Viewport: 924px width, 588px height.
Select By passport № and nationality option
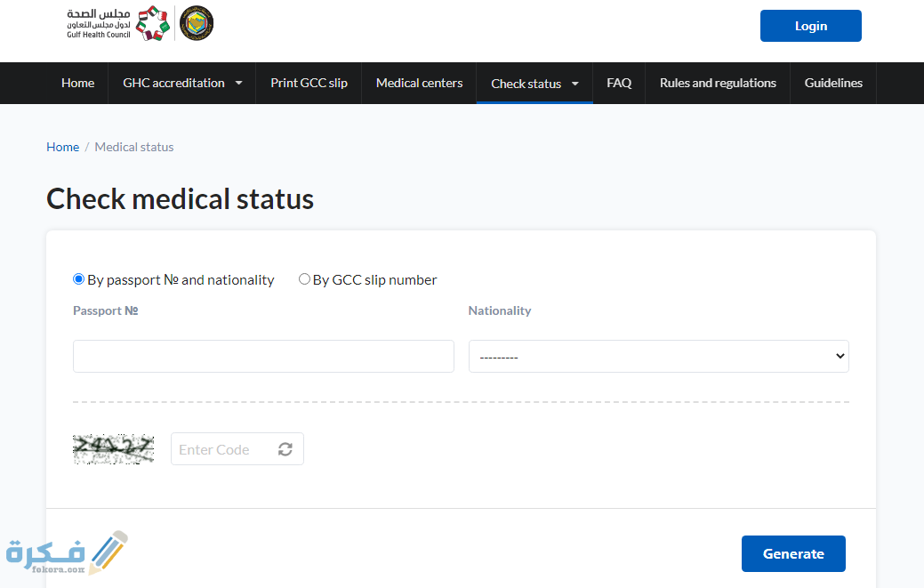point(79,279)
